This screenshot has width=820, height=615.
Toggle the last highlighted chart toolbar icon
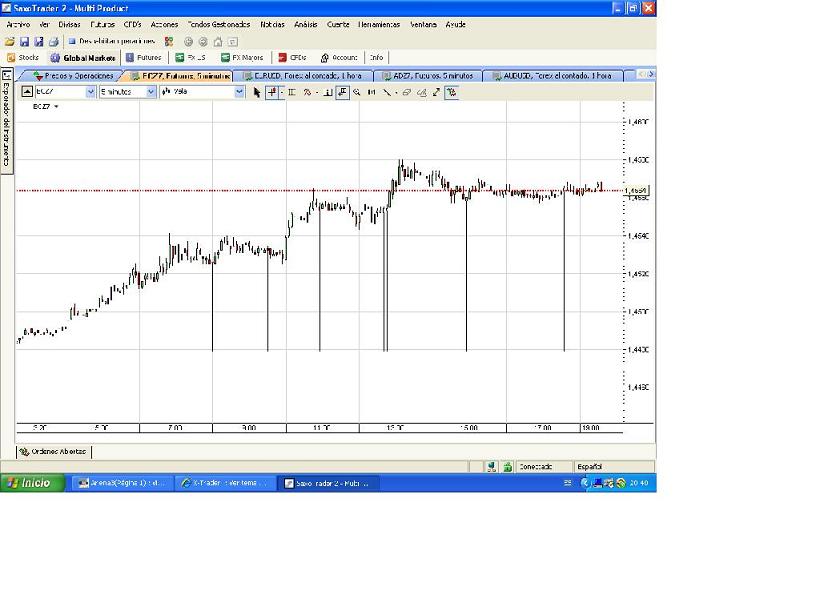tap(451, 92)
